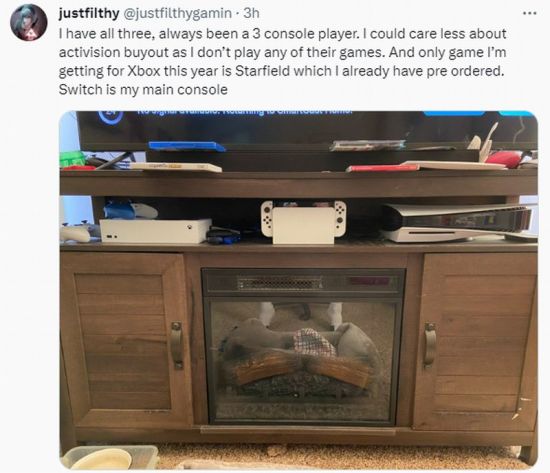Click the white Xbox Series S in photo
The width and height of the screenshot is (550, 473).
155,231
